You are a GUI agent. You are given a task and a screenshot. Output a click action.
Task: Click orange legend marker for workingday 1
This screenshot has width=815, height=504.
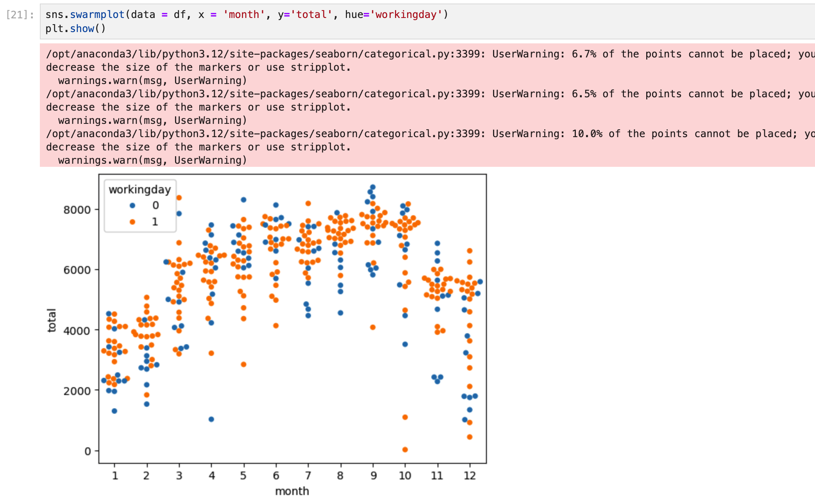132,222
